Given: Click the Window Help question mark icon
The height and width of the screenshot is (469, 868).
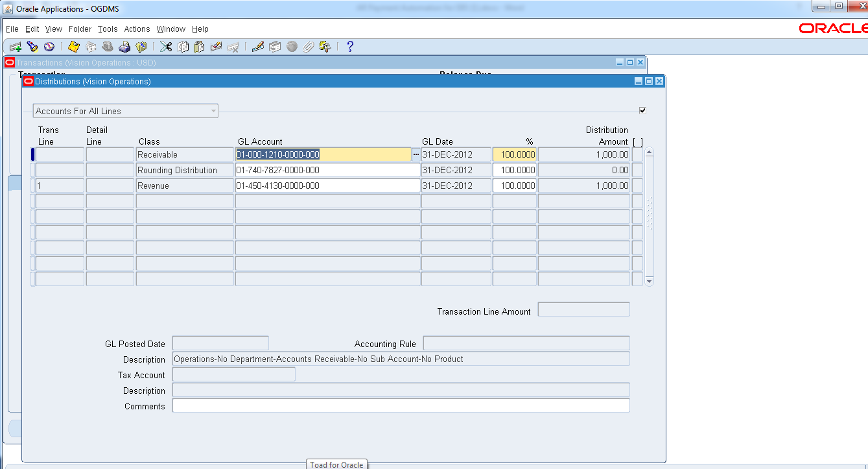Looking at the screenshot, I should (350, 47).
